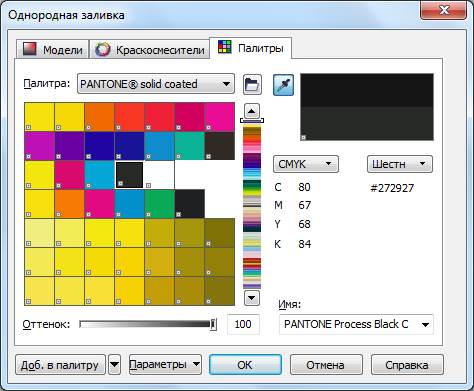Activate the eyedropper color picker tool
This screenshot has height=391, width=474.
pos(283,85)
